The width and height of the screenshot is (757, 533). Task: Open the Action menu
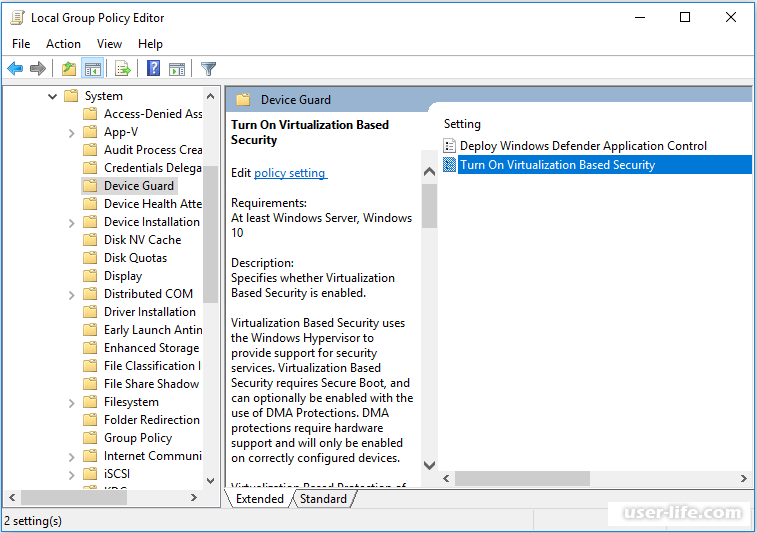click(63, 44)
